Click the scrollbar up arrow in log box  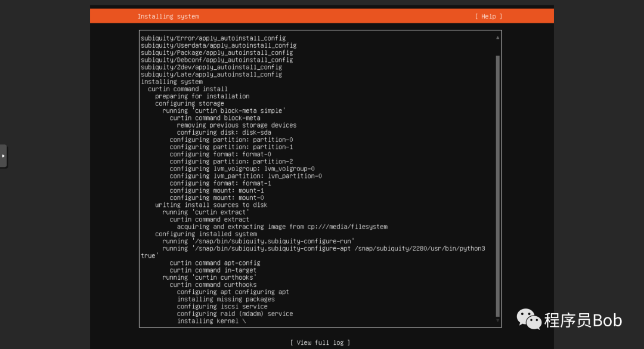[497, 38]
